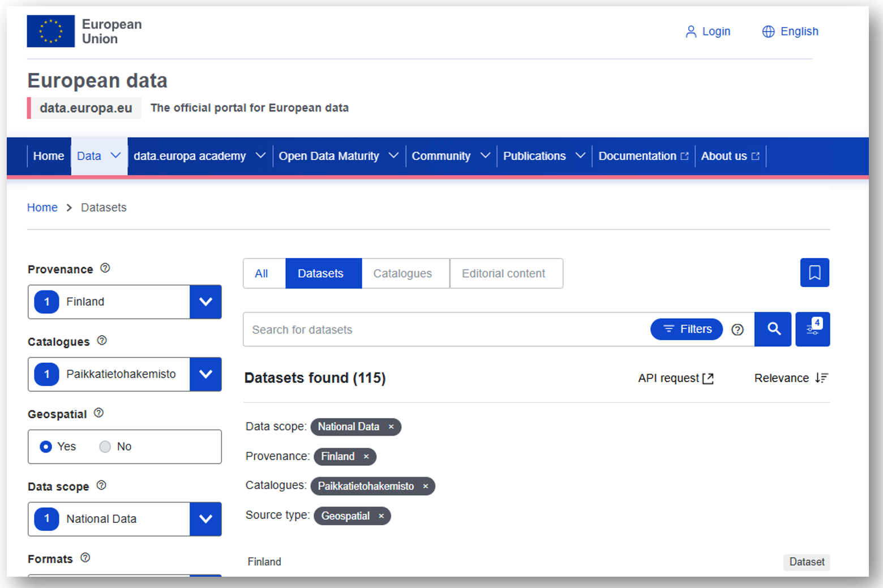Remove the Geospatial source type chip
This screenshot has height=588, width=883.
(x=382, y=516)
